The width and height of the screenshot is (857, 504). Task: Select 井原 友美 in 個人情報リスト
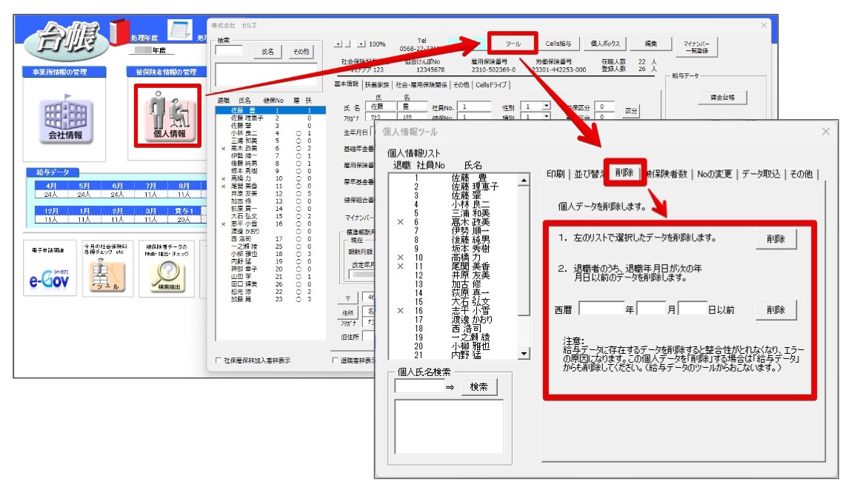point(453,275)
